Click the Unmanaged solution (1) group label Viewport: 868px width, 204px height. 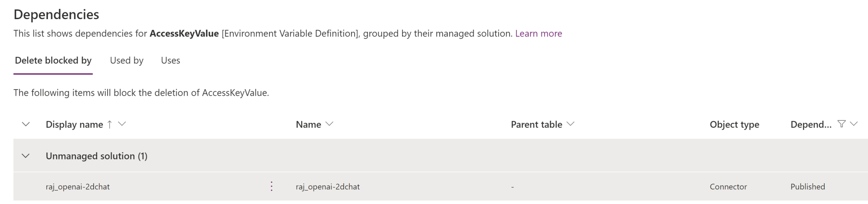click(x=97, y=156)
